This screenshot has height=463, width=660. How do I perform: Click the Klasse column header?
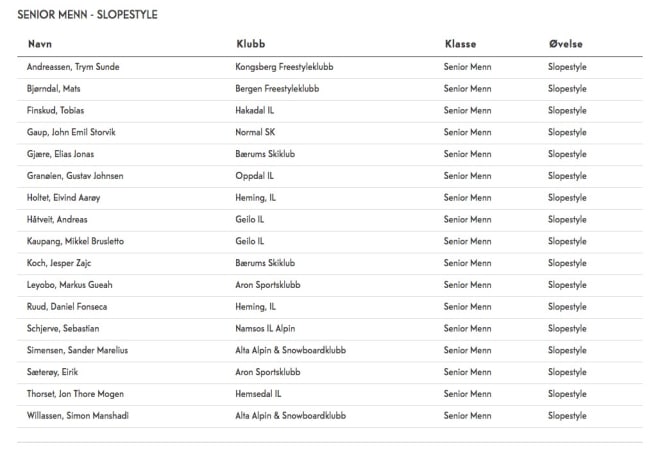[x=460, y=44]
